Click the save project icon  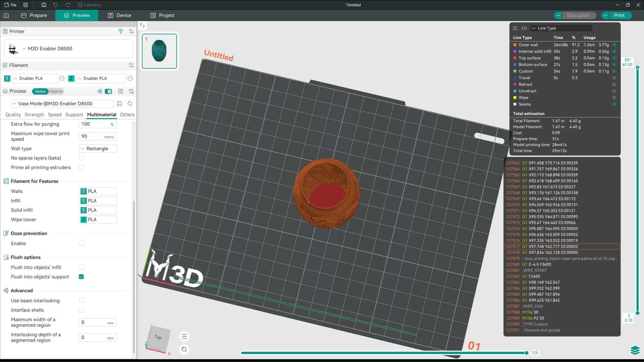coord(44,5)
